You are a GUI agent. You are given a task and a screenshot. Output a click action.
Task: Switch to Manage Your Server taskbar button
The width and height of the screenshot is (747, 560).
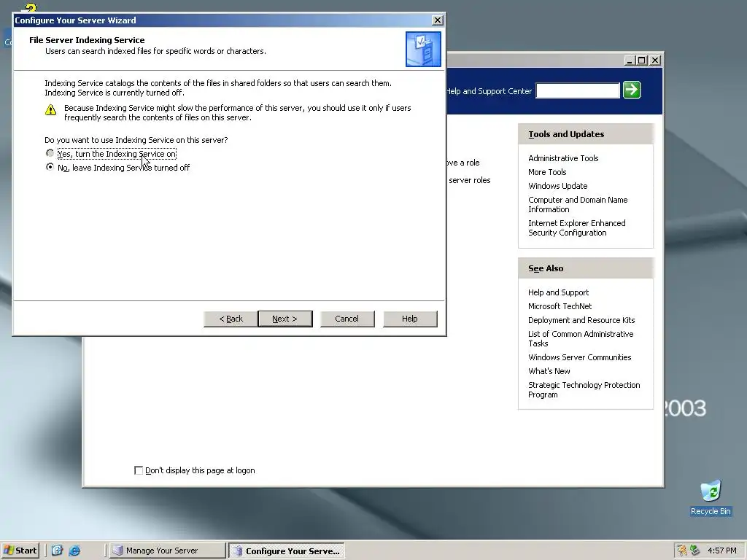click(167, 551)
